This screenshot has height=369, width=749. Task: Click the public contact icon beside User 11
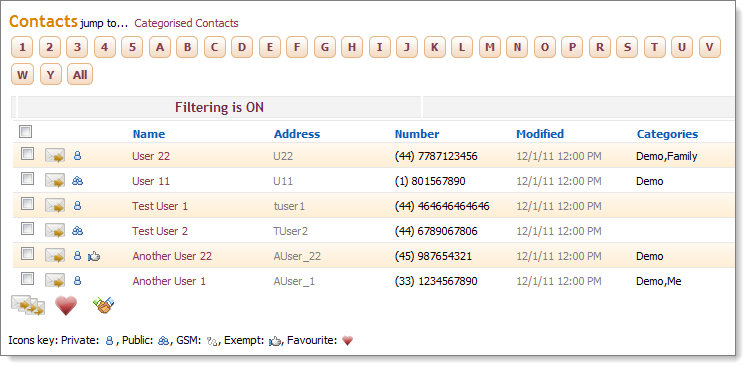[x=77, y=181]
